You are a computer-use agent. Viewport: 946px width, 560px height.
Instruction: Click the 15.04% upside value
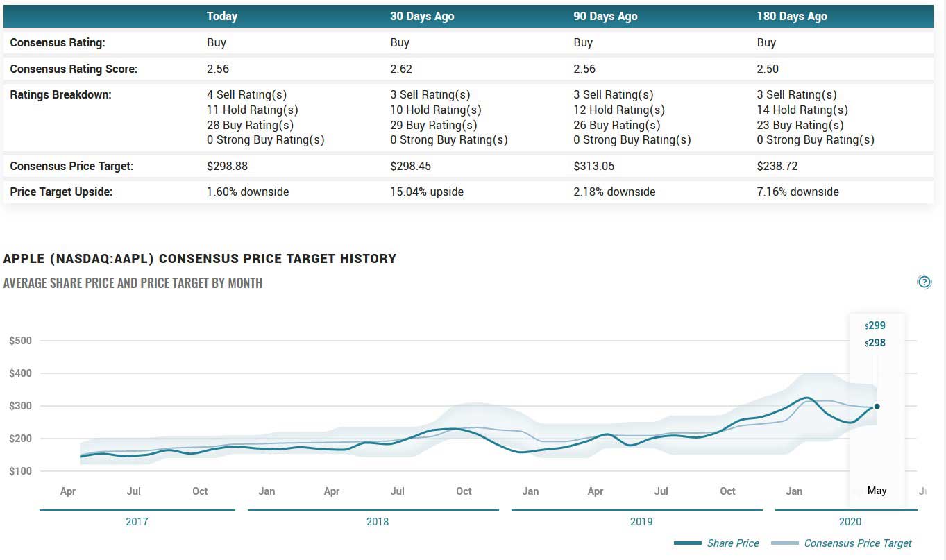tap(427, 192)
